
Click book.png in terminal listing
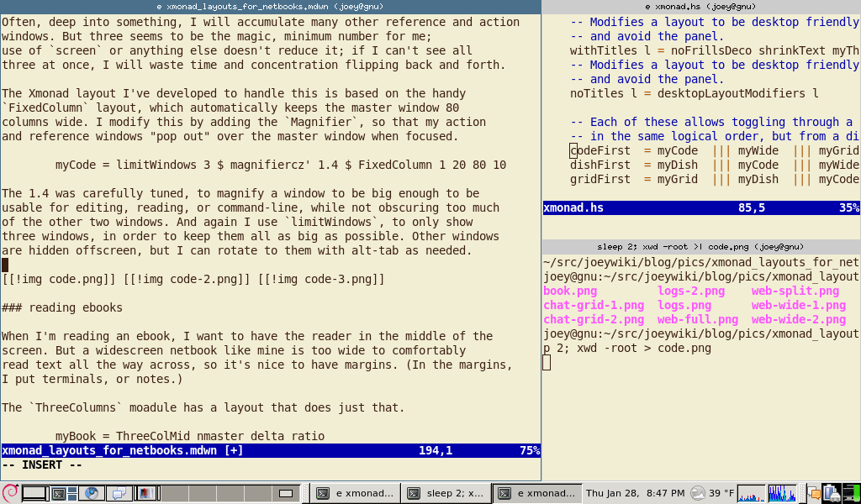click(570, 291)
